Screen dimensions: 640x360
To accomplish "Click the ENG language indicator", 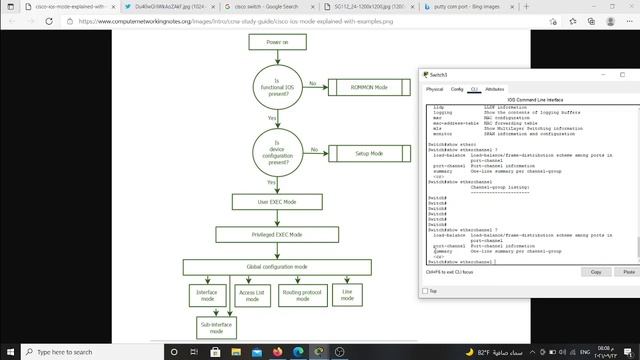I will click(585, 352).
